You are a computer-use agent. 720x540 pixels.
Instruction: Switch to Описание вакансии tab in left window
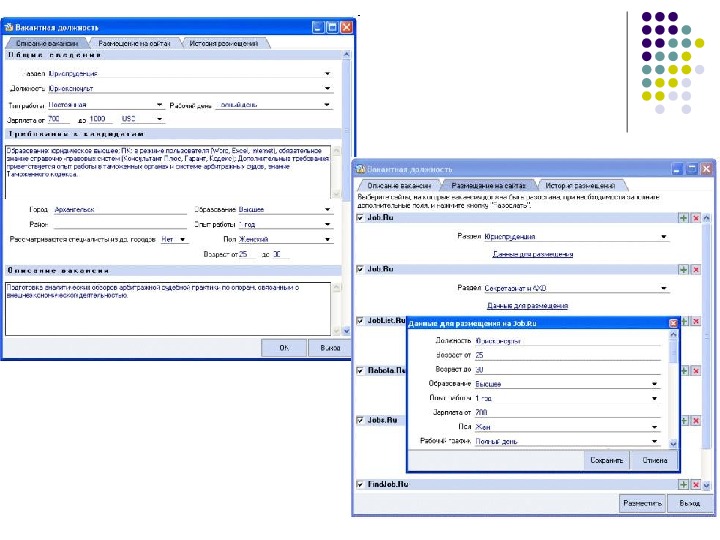click(47, 43)
